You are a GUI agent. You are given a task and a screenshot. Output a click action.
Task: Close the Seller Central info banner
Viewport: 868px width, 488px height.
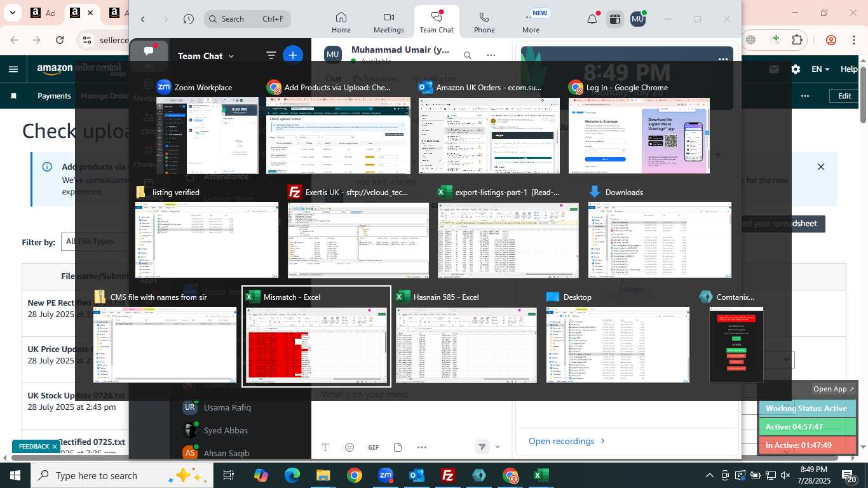(x=821, y=166)
